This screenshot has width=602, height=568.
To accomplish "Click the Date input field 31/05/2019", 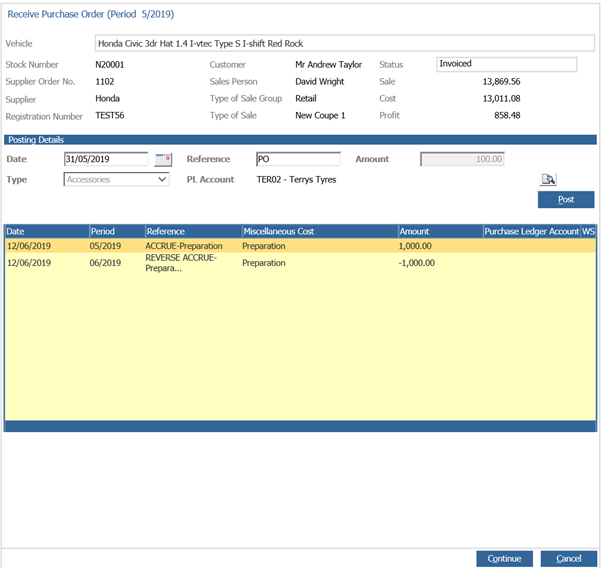I will pyautogui.click(x=106, y=159).
